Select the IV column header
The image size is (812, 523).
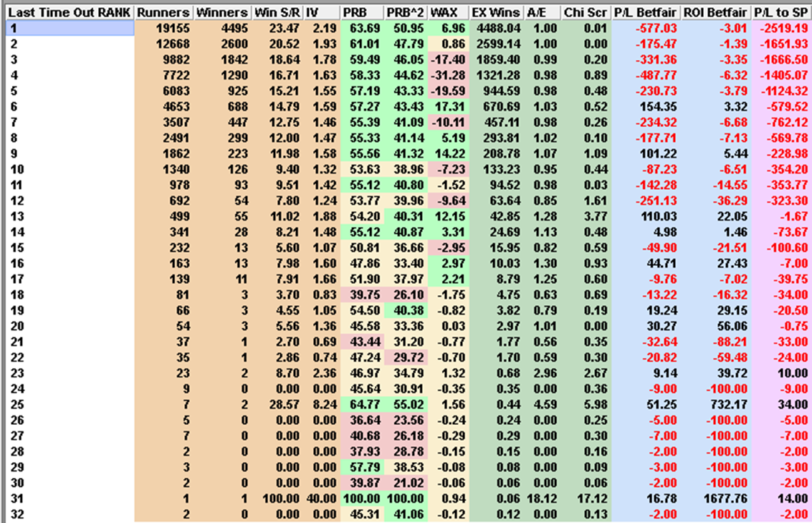pyautogui.click(x=320, y=13)
